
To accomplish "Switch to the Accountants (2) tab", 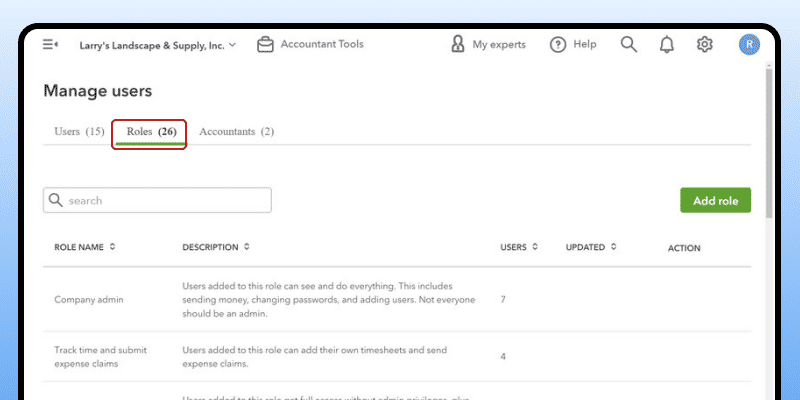I will [236, 132].
